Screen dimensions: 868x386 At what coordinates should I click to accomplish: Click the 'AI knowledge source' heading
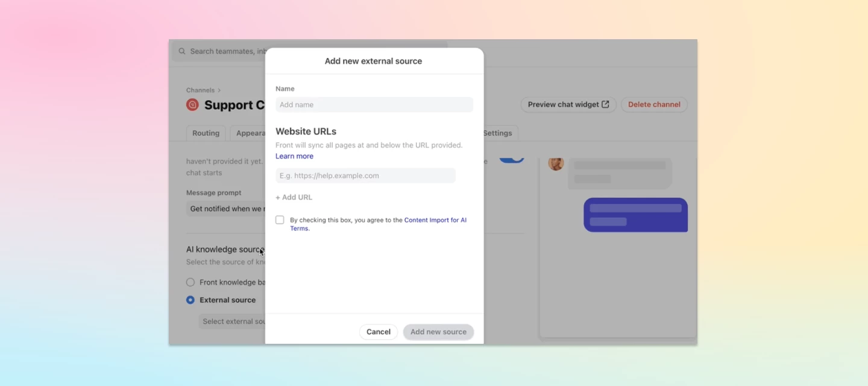click(x=225, y=250)
